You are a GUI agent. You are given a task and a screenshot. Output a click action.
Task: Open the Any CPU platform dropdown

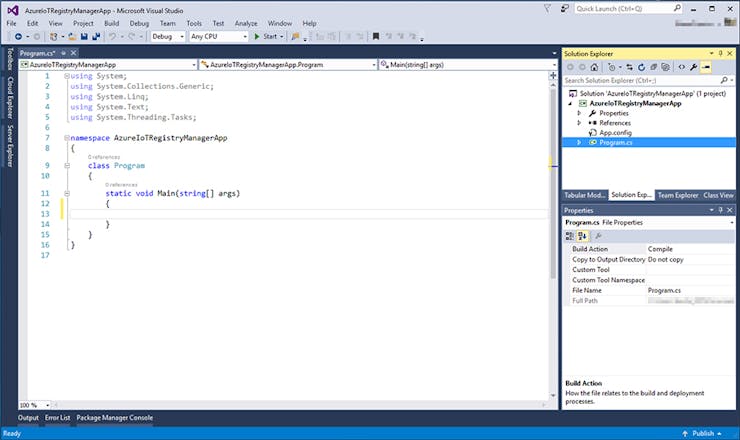245,36
